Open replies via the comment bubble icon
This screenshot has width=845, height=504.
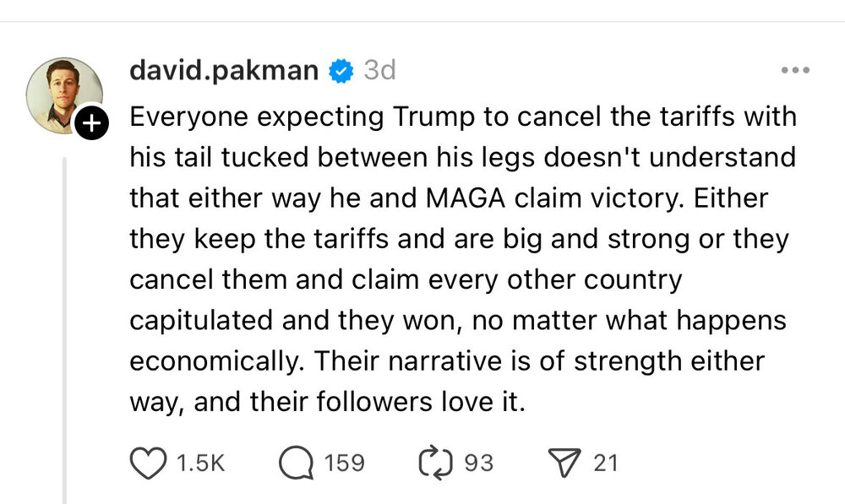[297, 463]
